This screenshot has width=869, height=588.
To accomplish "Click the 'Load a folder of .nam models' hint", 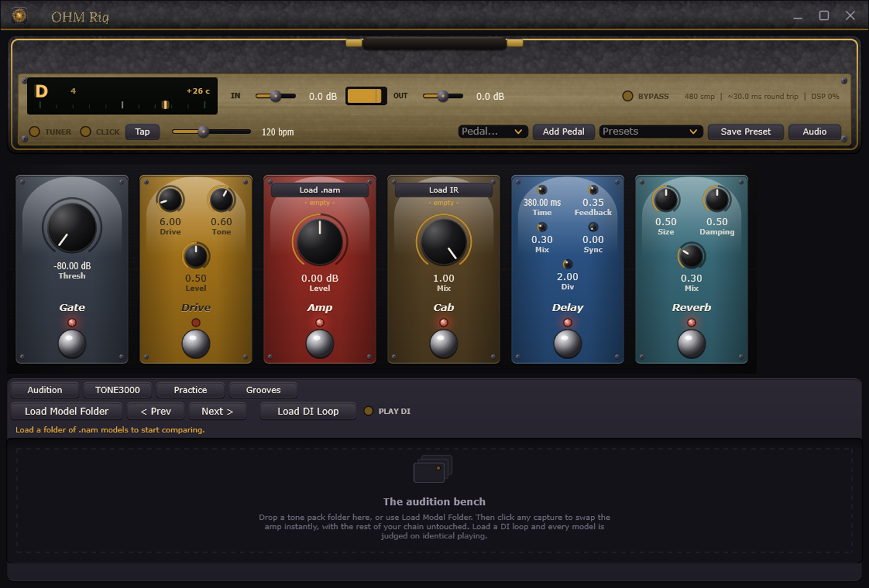I will (110, 430).
